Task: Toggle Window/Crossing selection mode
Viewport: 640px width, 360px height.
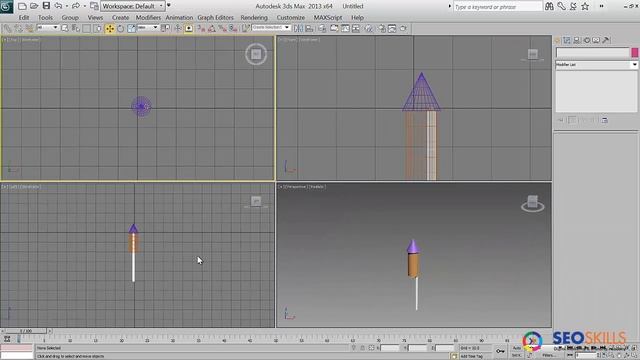Action: (x=98, y=28)
